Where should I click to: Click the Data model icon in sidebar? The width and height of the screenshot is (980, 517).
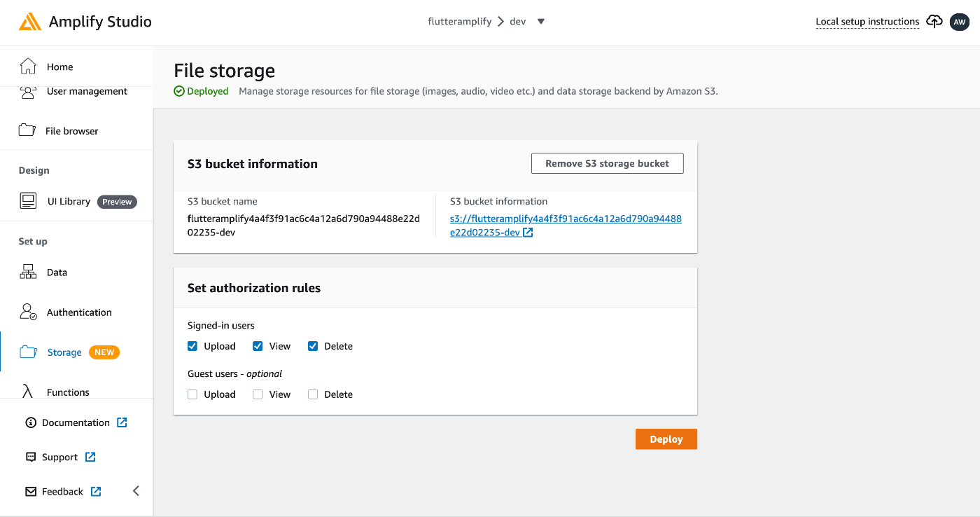[x=28, y=272]
